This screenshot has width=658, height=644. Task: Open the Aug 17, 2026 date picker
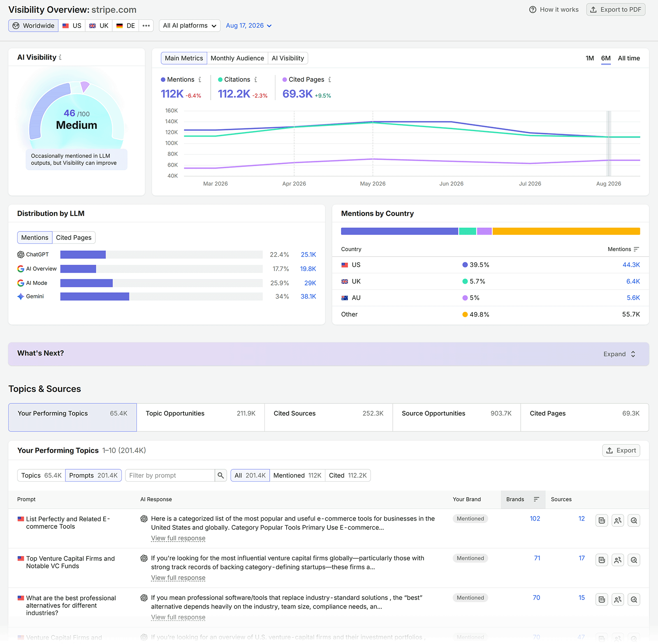[249, 25]
